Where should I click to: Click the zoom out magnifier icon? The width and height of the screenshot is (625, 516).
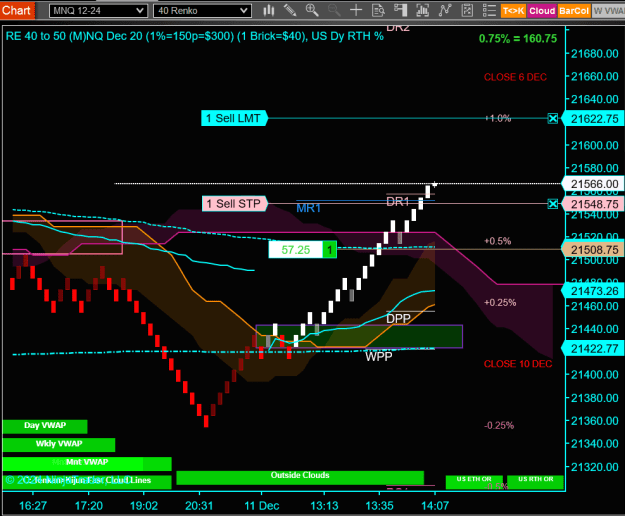click(334, 10)
